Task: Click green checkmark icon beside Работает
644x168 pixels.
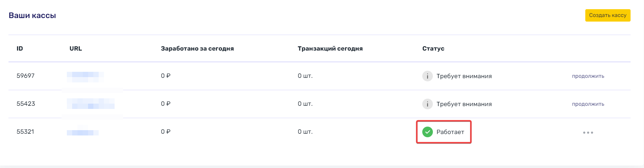Action: click(x=428, y=132)
